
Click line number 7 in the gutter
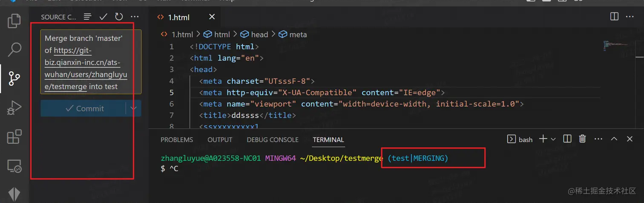pos(171,115)
